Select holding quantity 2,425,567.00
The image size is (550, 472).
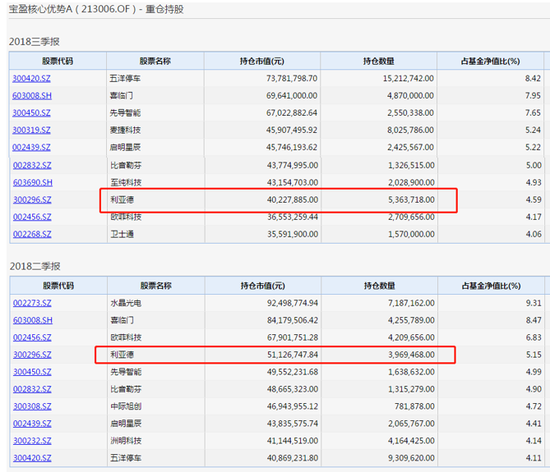pyautogui.click(x=411, y=147)
